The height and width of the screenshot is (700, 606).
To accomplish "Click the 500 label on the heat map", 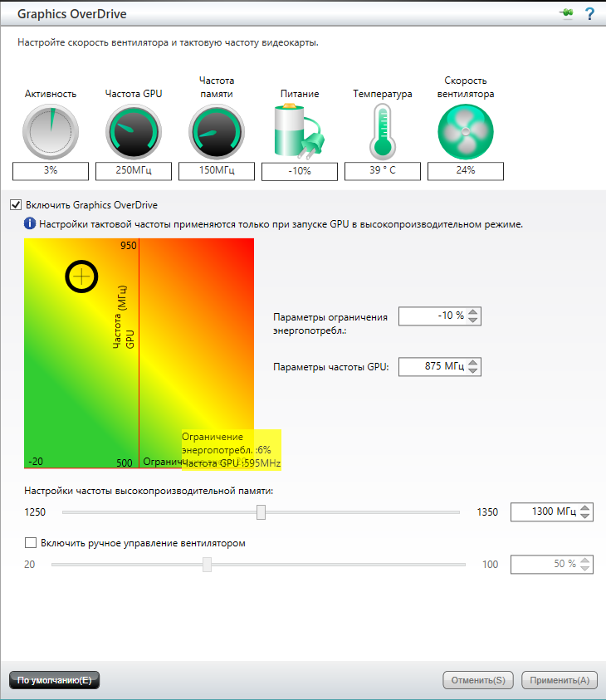I will (125, 463).
